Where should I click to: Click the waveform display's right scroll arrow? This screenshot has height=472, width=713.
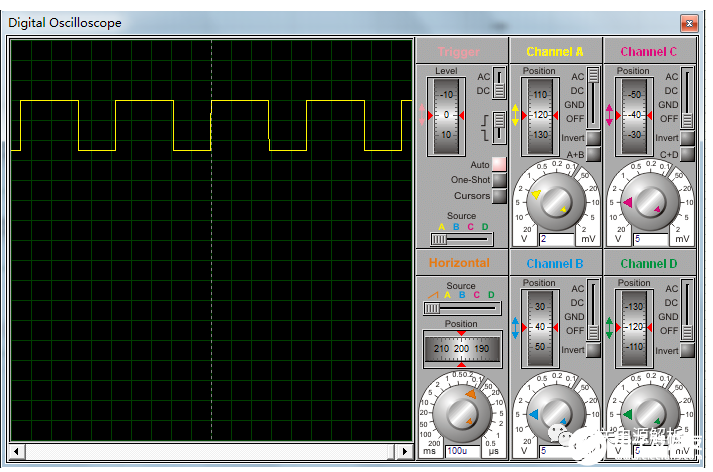[406, 451]
